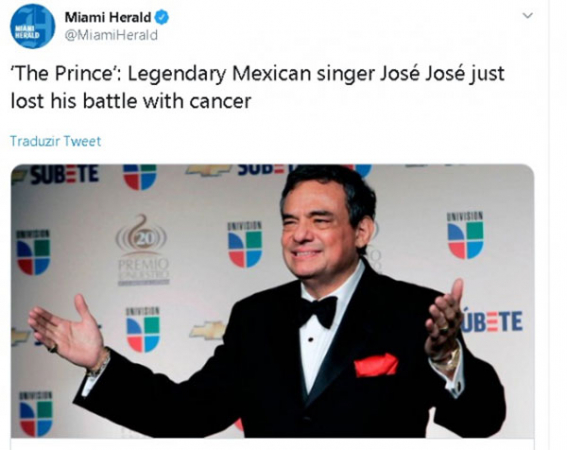
Task: Click the Univision logo at the photo's top
Action: pyautogui.click(x=140, y=177)
